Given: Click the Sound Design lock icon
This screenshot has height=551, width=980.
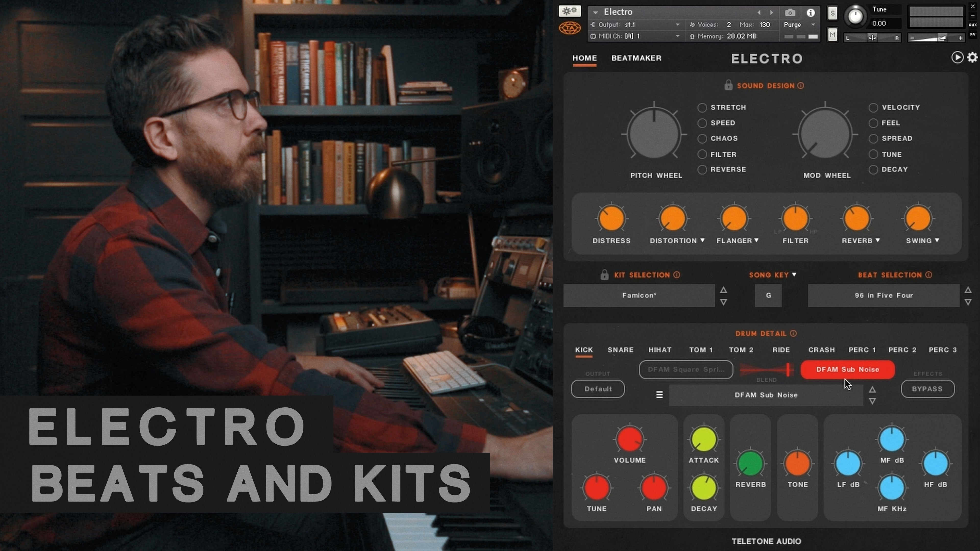Looking at the screenshot, I should click(728, 85).
